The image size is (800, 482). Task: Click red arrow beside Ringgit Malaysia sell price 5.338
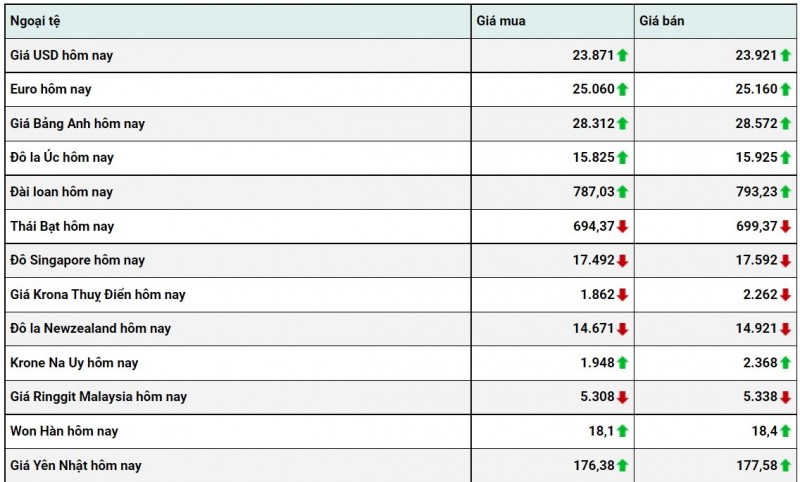(x=785, y=397)
